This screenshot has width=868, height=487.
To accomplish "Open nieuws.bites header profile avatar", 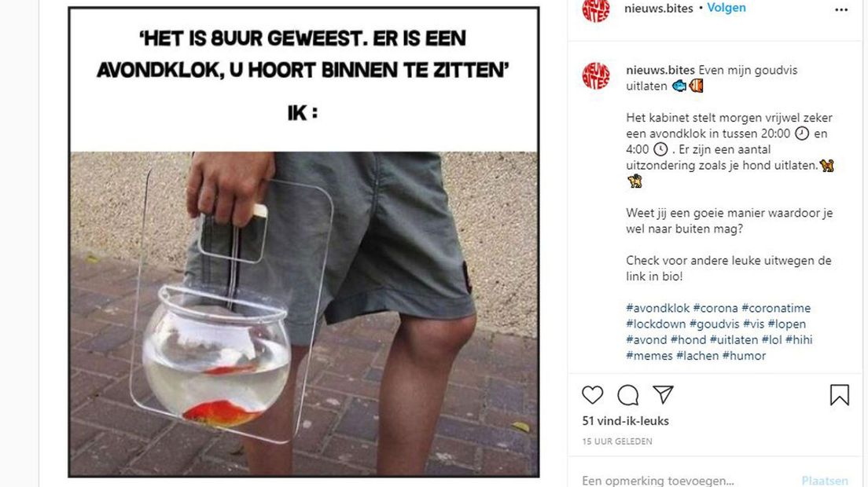I will [x=596, y=9].
